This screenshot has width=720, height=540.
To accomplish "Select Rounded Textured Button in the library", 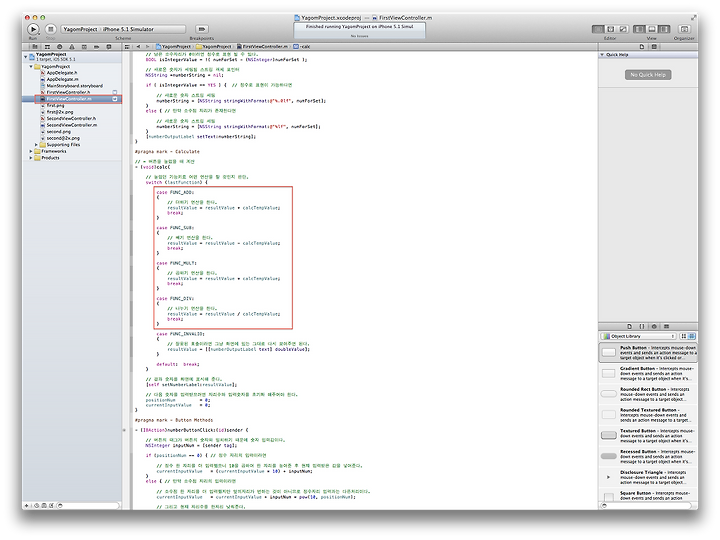I will [648, 415].
